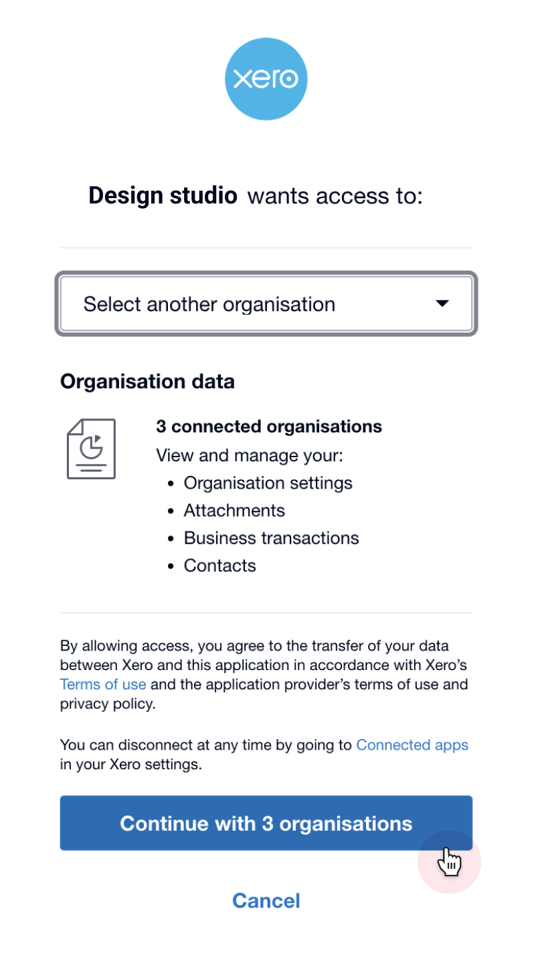Click the "Design studio" app name
This screenshot has width=550, height=980.
[x=163, y=195]
